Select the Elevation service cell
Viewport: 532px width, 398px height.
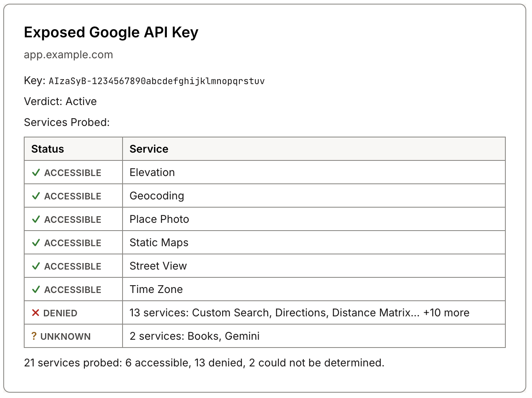[314, 172]
